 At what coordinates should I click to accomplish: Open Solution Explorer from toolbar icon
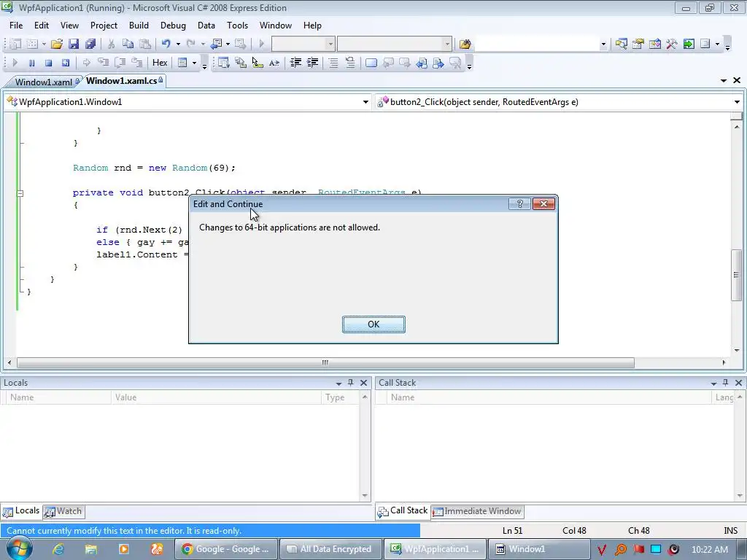tap(621, 44)
